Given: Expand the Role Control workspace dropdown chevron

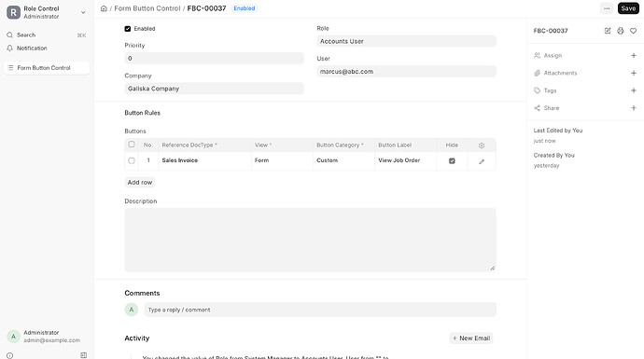Looking at the screenshot, I should (83, 12).
